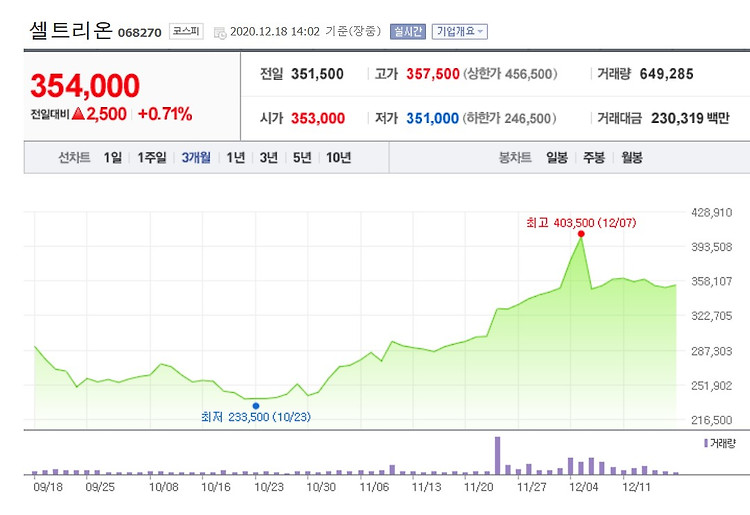This screenshot has width=750, height=515.
Task: Select the 1주일 line chart tab
Action: click(x=152, y=157)
